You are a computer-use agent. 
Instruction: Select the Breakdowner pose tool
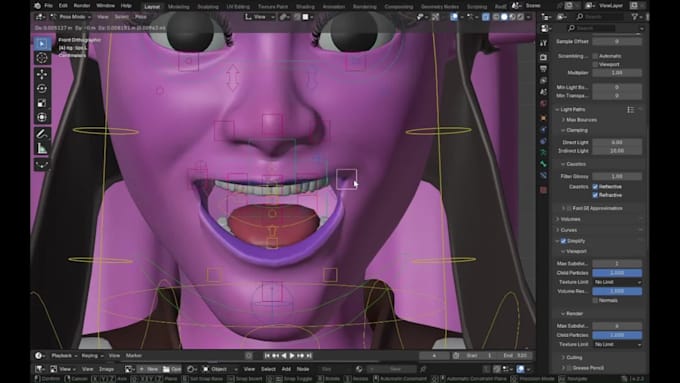(42, 164)
